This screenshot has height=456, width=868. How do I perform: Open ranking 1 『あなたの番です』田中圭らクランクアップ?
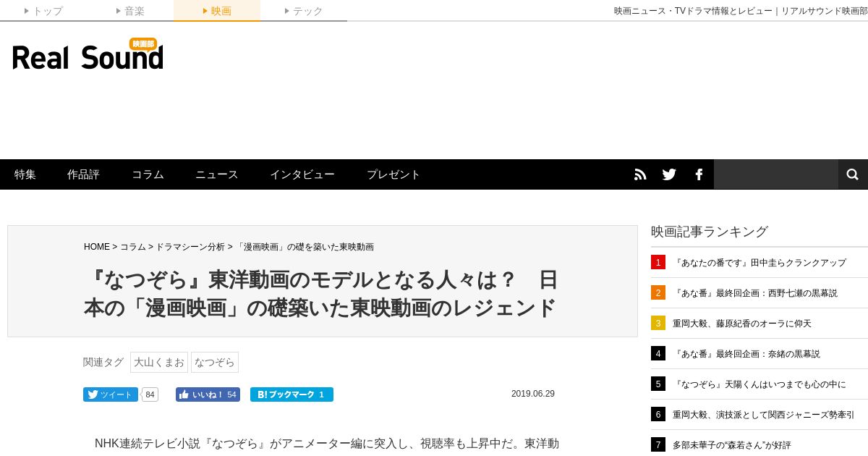(759, 263)
